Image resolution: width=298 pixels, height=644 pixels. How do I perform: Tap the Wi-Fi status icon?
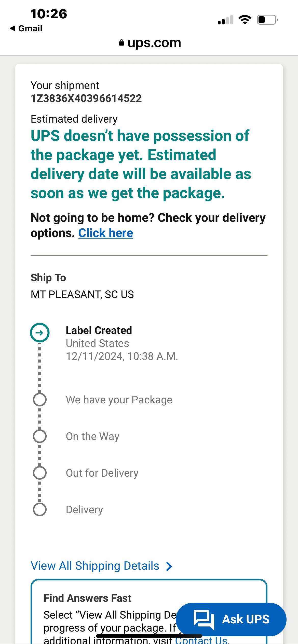click(x=245, y=20)
